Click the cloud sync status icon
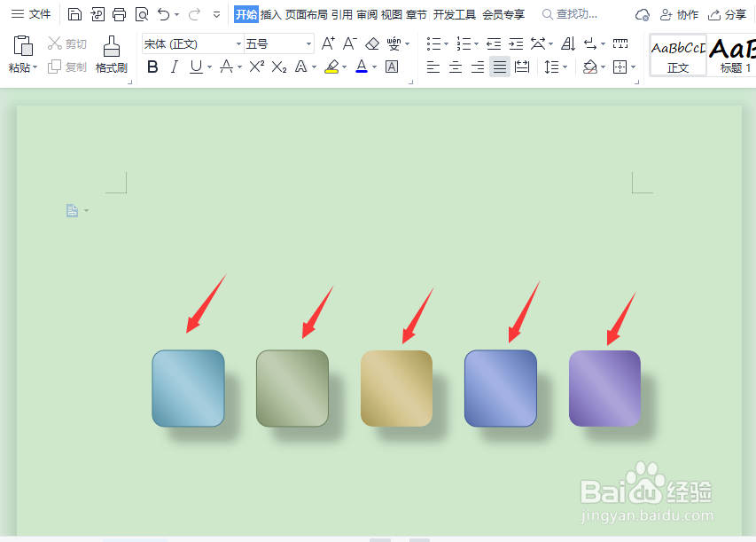 (x=643, y=15)
